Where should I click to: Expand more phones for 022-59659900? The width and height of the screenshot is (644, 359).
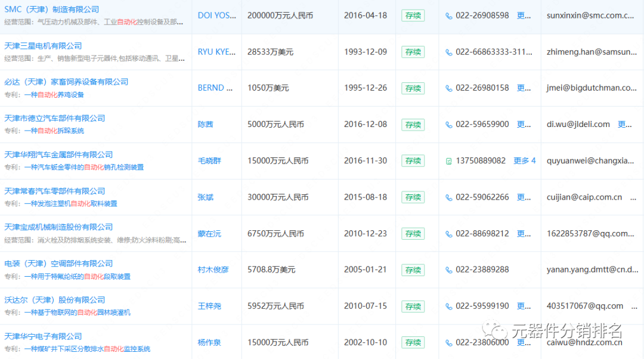pos(524,125)
